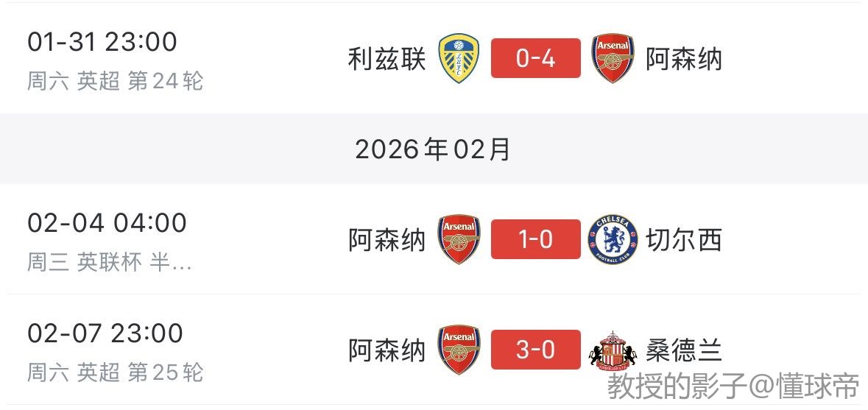Tap the truncated 周三 英联杯 半… label

tap(110, 262)
